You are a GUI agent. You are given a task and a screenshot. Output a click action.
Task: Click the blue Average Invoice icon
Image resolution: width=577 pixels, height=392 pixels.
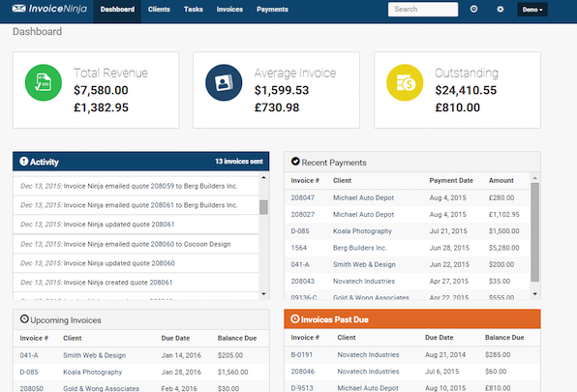[224, 82]
